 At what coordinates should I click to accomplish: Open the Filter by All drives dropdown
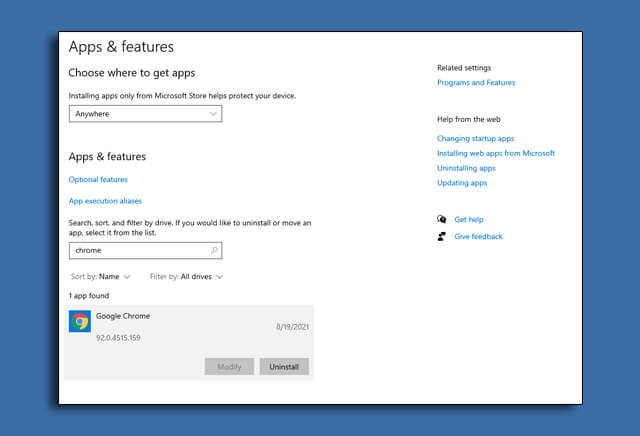pyautogui.click(x=186, y=276)
